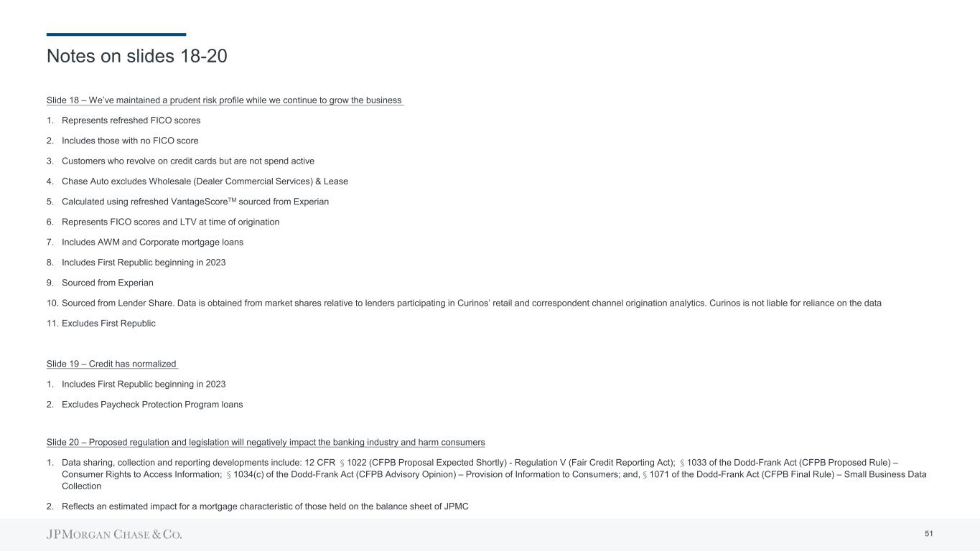Viewport: 980px width, 551px height.
Task: Select the estimated mortgage impact JPMC note
Action: pos(265,507)
